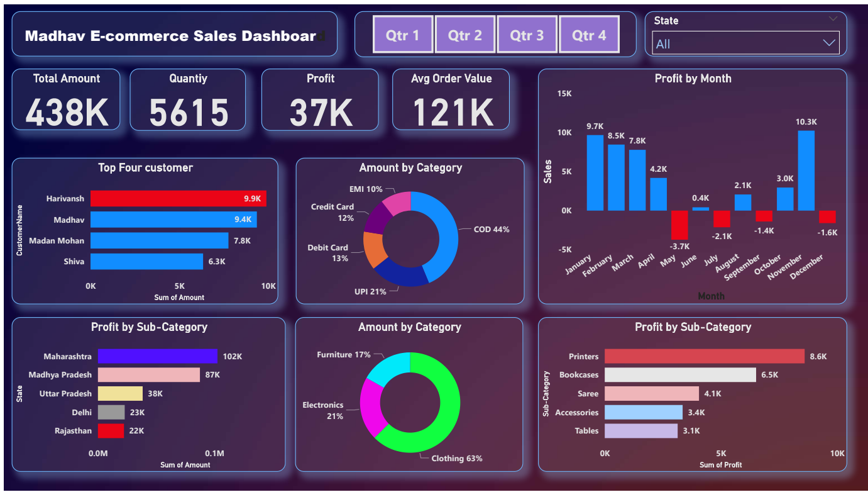Expand the faint chevron above State slicer
Image resolution: width=868 pixels, height=492 pixels.
[x=833, y=20]
